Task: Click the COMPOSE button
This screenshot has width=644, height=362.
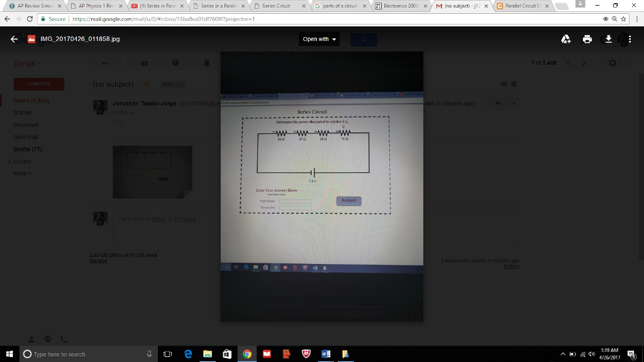Action: [38, 84]
